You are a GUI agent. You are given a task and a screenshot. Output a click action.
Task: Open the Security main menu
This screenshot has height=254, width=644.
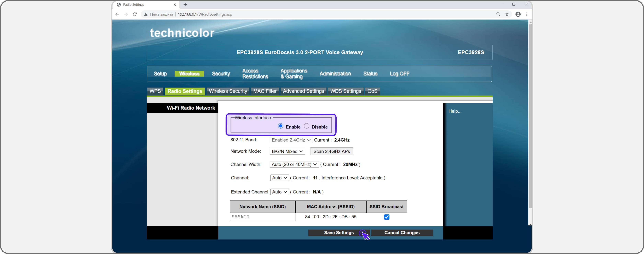pos(221,74)
